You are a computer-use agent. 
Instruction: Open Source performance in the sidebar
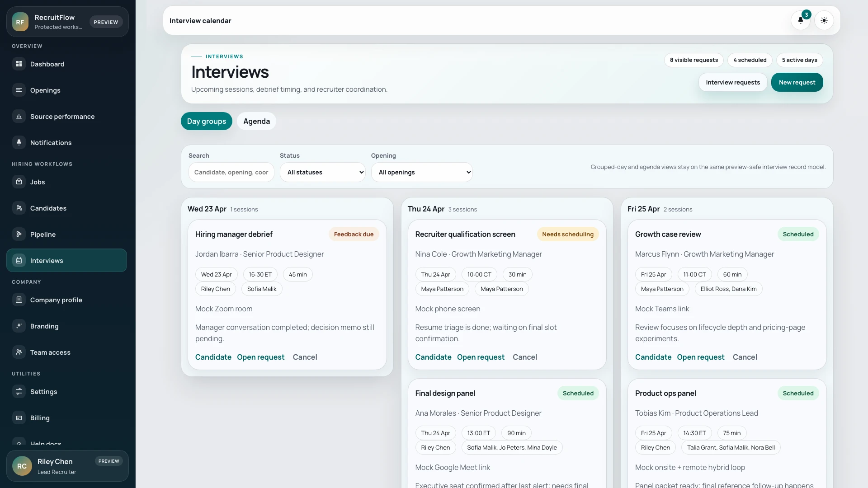pyautogui.click(x=67, y=117)
